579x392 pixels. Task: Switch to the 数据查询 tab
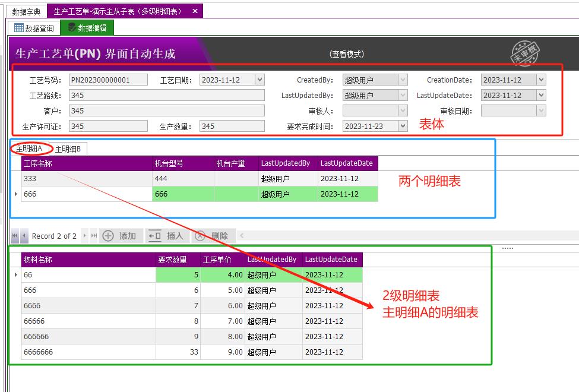point(34,28)
